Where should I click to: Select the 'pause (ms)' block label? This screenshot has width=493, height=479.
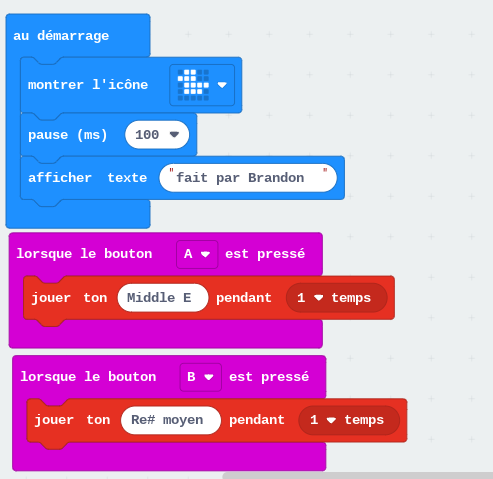[x=68, y=135]
